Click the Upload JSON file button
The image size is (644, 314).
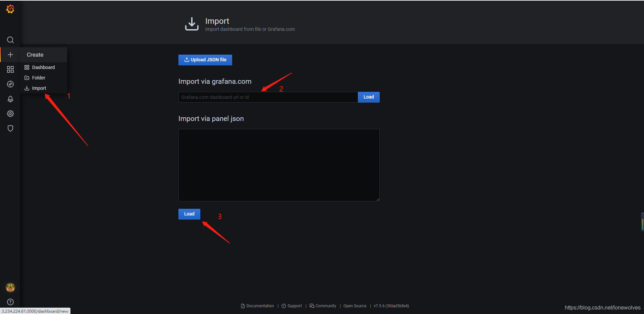(x=205, y=60)
